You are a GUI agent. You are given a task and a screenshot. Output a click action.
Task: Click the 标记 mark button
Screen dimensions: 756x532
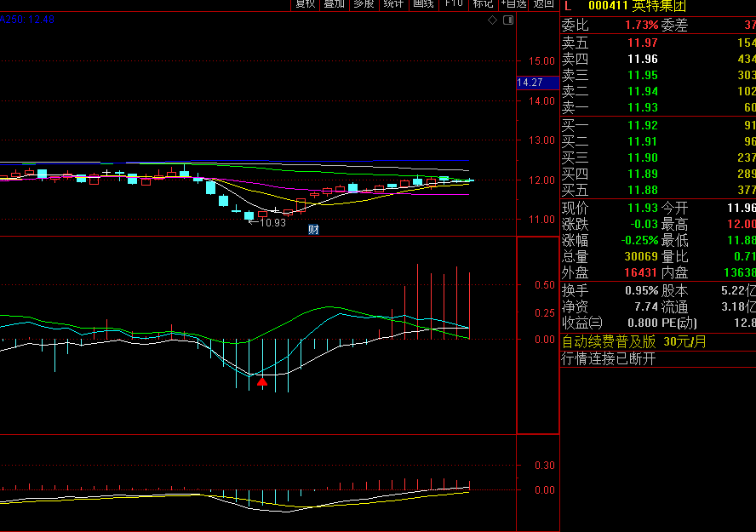pos(483,4)
